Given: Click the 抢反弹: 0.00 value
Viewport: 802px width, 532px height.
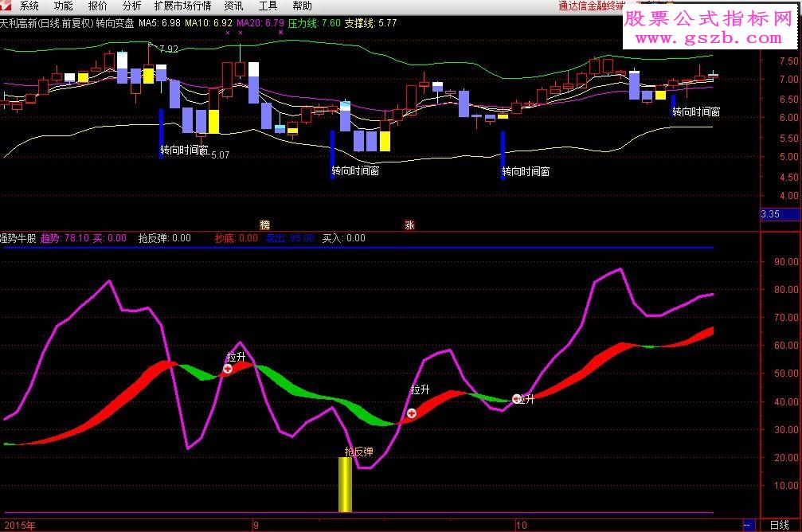Looking at the screenshot, I should pyautogui.click(x=165, y=238).
